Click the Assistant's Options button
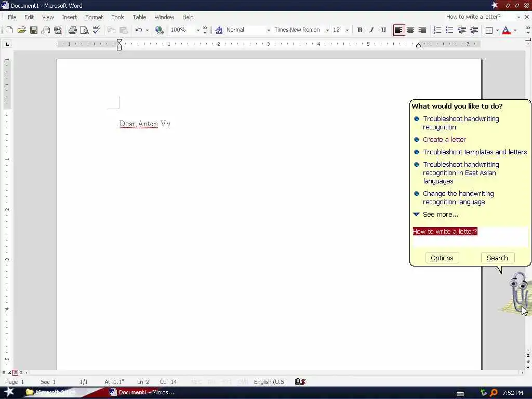 tap(442, 258)
